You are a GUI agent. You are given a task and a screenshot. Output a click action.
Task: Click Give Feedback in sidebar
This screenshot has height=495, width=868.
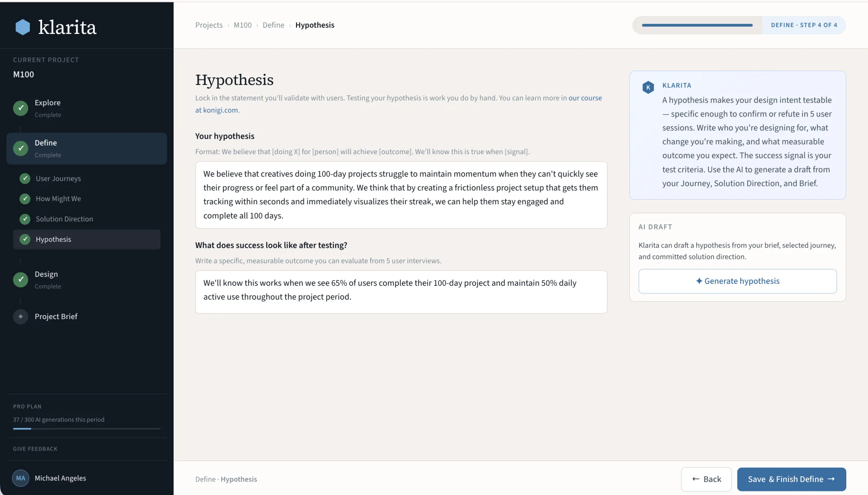tap(35, 449)
